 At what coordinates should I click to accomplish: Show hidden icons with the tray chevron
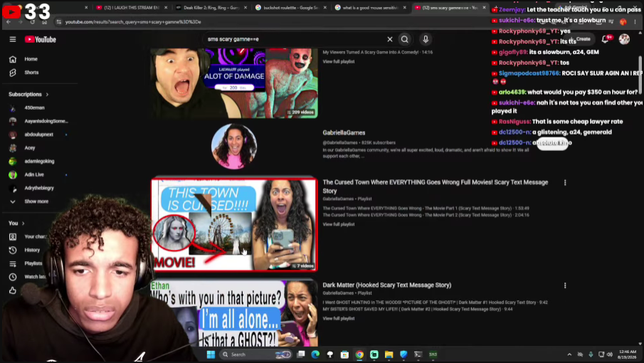pos(569,354)
